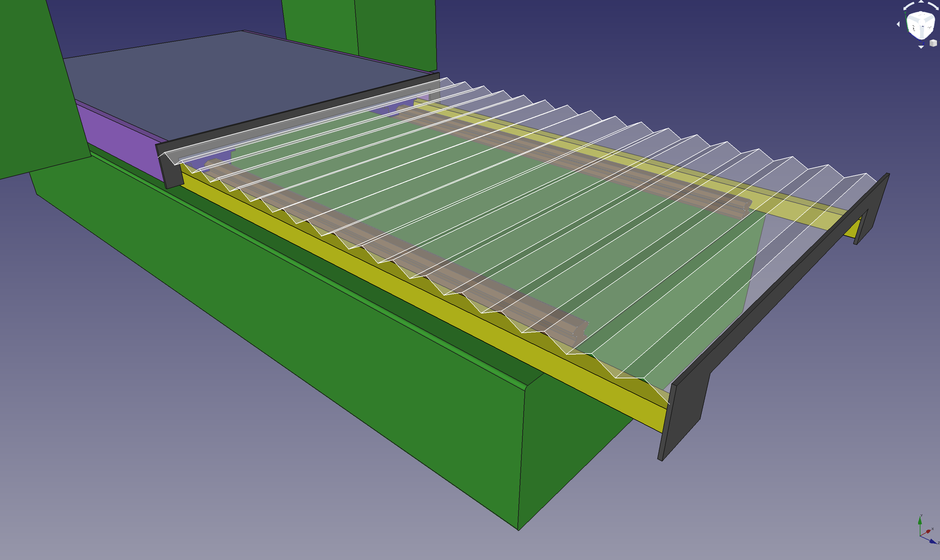Click the navigation cube's up arrow
This screenshot has height=560, width=940.
pyautogui.click(x=921, y=2)
